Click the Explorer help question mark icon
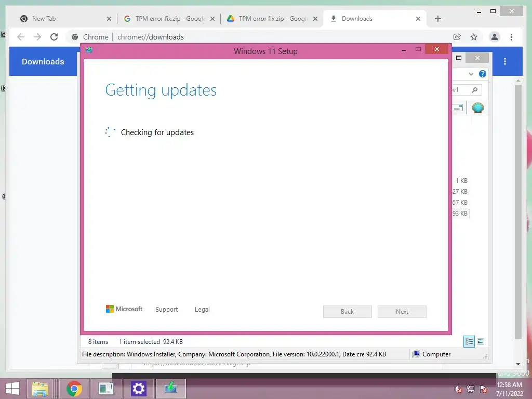This screenshot has height=399, width=532. click(483, 74)
